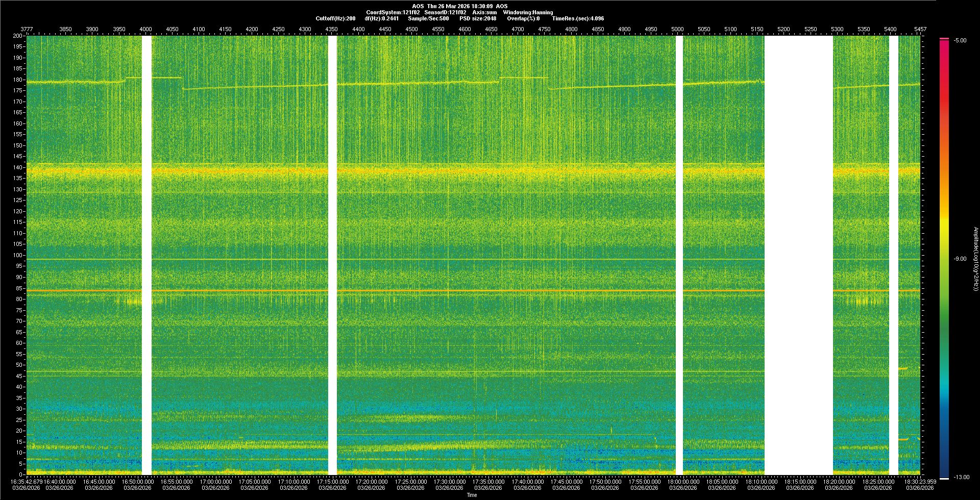
Task: Click the 4000 tick on top axis
Action: tap(145, 29)
